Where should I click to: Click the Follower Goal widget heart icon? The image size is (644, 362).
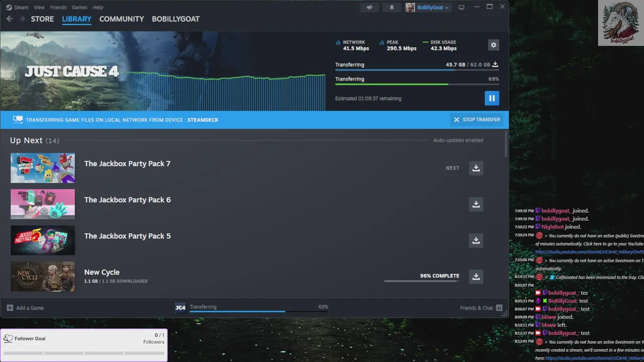click(8, 338)
